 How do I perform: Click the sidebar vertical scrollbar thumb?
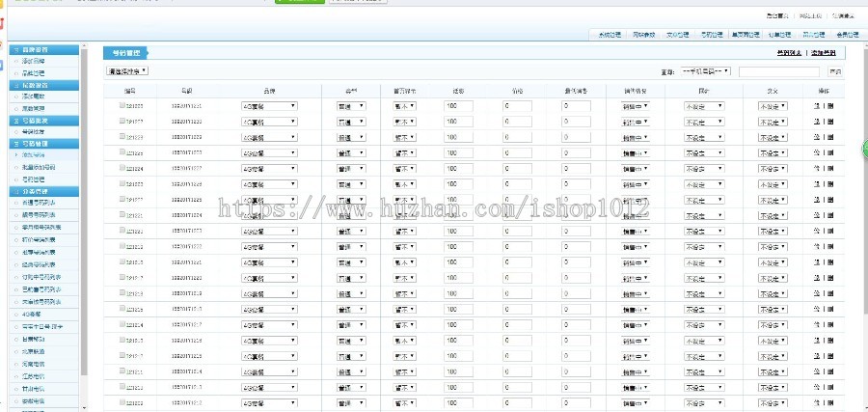84,214
